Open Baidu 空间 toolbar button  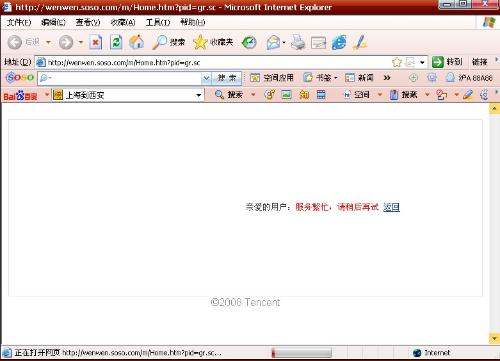tap(357, 95)
